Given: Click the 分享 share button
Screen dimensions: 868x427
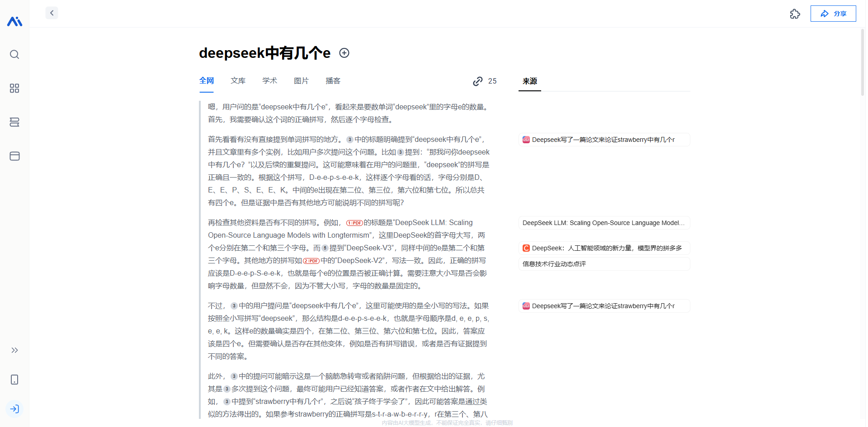Looking at the screenshot, I should [x=833, y=14].
